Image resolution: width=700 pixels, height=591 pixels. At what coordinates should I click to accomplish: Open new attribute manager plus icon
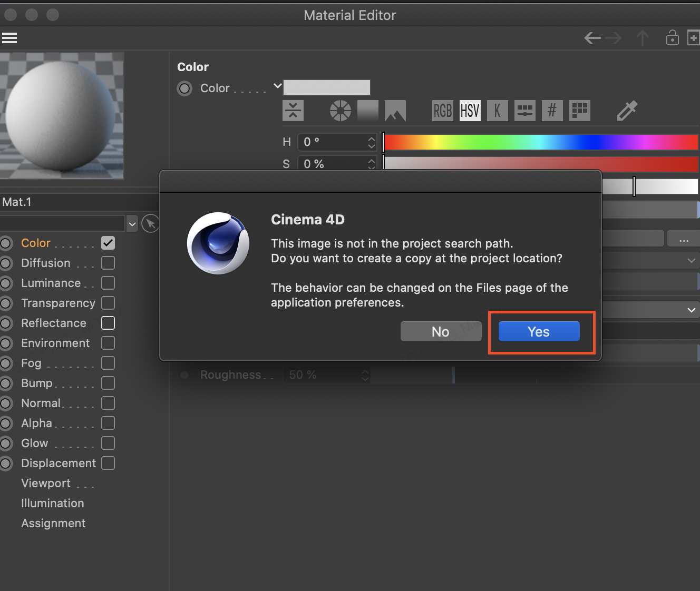pyautogui.click(x=694, y=38)
